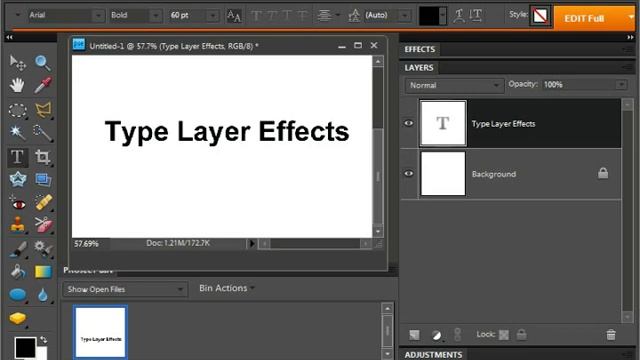Click the layer Style swatch
This screenshot has height=360, width=640.
[540, 16]
